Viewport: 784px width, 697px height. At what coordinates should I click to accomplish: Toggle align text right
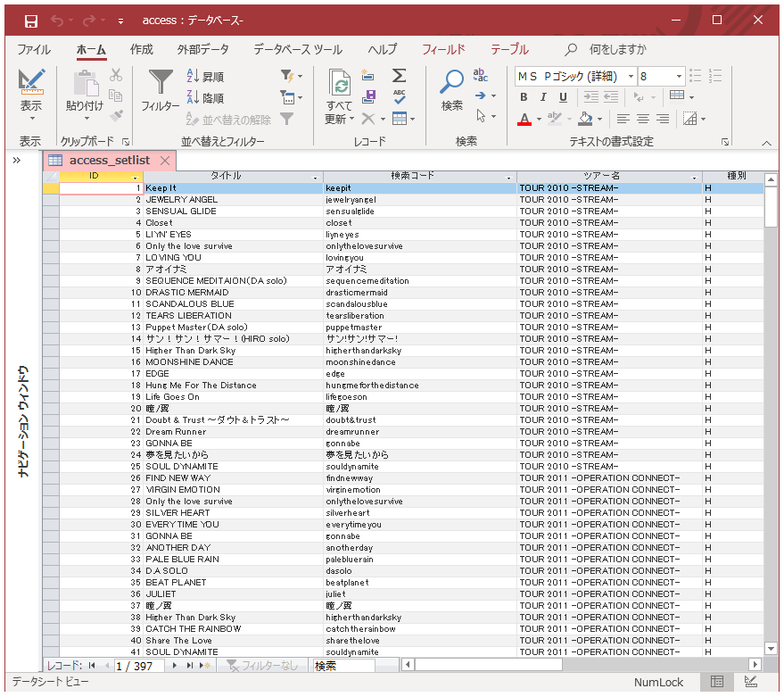click(663, 119)
